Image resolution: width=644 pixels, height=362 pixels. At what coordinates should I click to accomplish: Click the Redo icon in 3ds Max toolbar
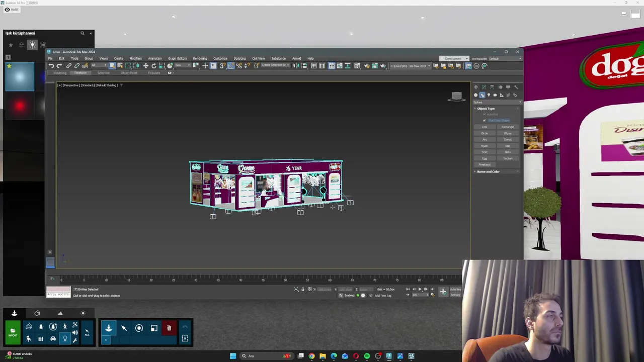click(59, 66)
